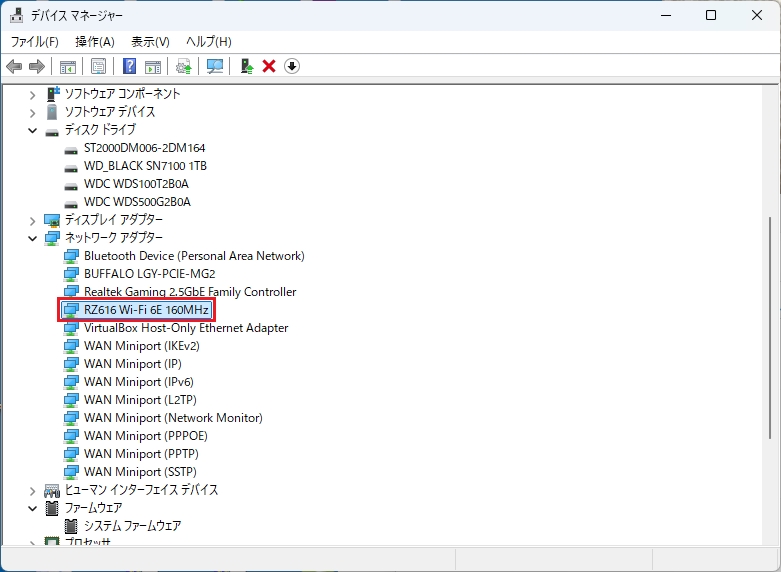Open the 操作(A) menu
The width and height of the screenshot is (781, 572).
point(95,42)
